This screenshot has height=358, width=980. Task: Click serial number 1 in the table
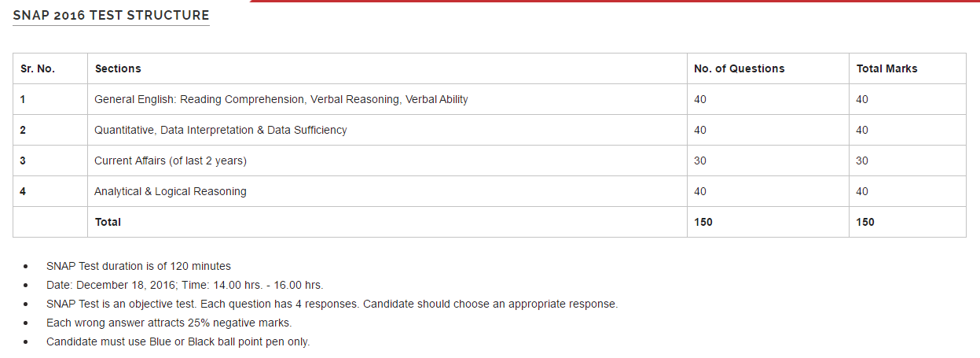(24, 99)
